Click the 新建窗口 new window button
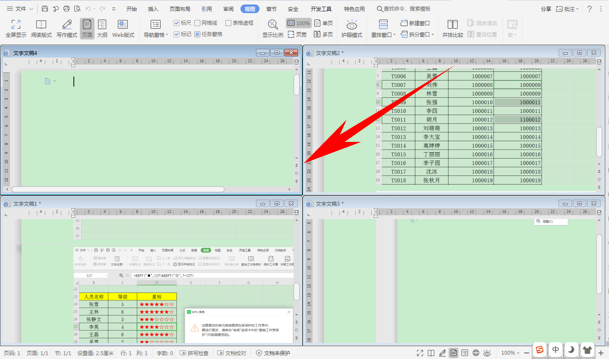This screenshot has width=609, height=360. coord(415,23)
